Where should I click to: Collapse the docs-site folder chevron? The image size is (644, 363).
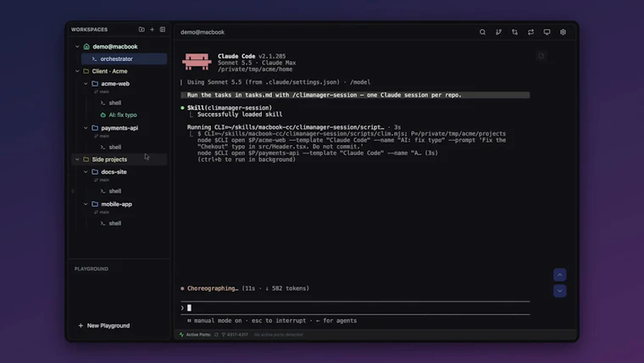coord(86,172)
